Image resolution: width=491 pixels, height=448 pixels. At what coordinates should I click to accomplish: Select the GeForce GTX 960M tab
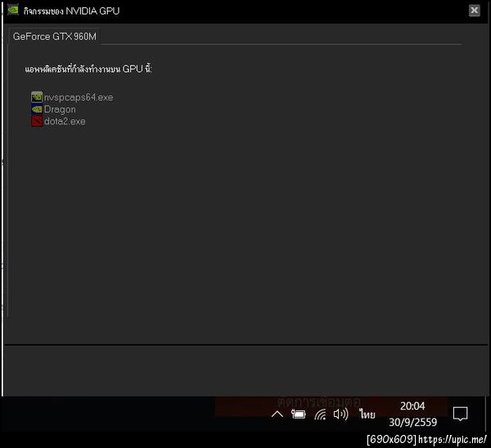click(x=55, y=37)
